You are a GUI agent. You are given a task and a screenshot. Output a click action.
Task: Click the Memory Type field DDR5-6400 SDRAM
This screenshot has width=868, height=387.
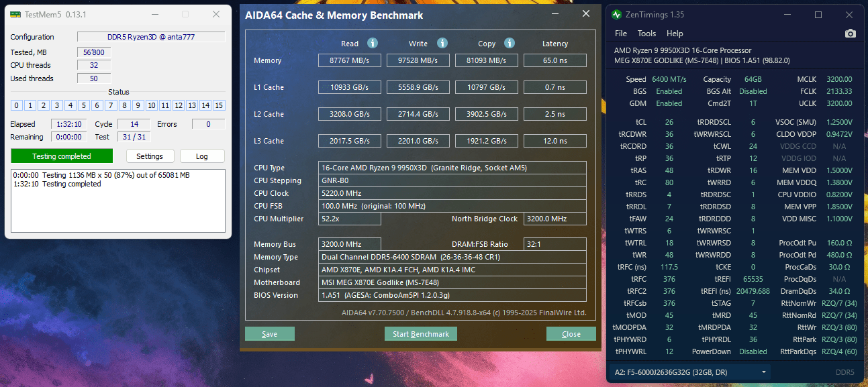click(x=452, y=257)
